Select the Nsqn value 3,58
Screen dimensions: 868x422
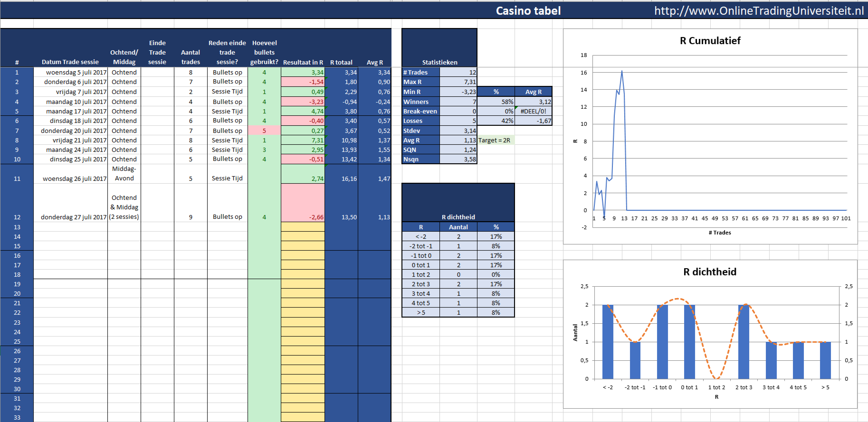click(x=458, y=159)
